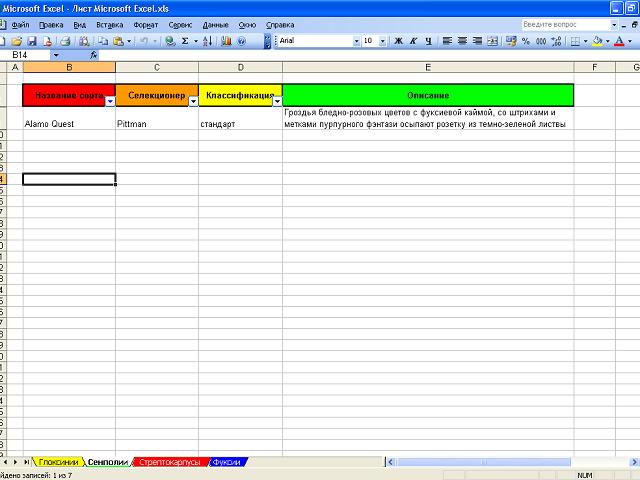Screen dimensions: 640x480
Task: Toggle Bold formatting (Ж)
Action: tap(398, 41)
